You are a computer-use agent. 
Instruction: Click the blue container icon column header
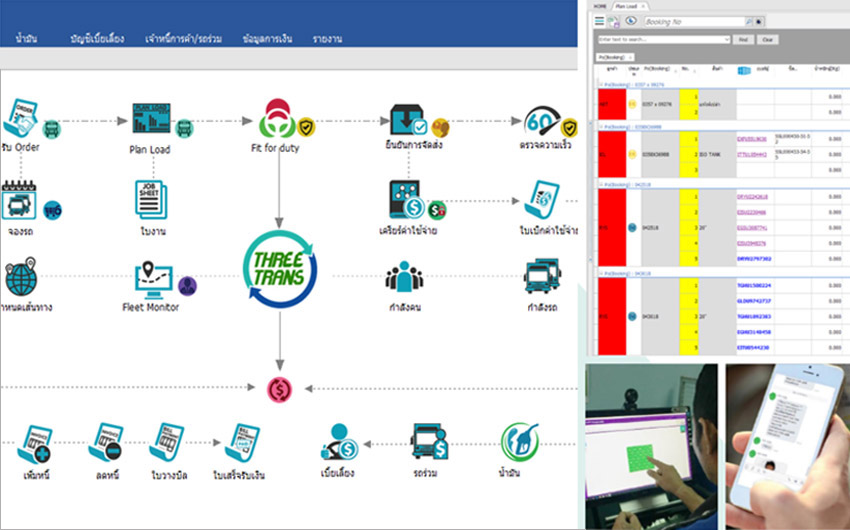coord(744,70)
